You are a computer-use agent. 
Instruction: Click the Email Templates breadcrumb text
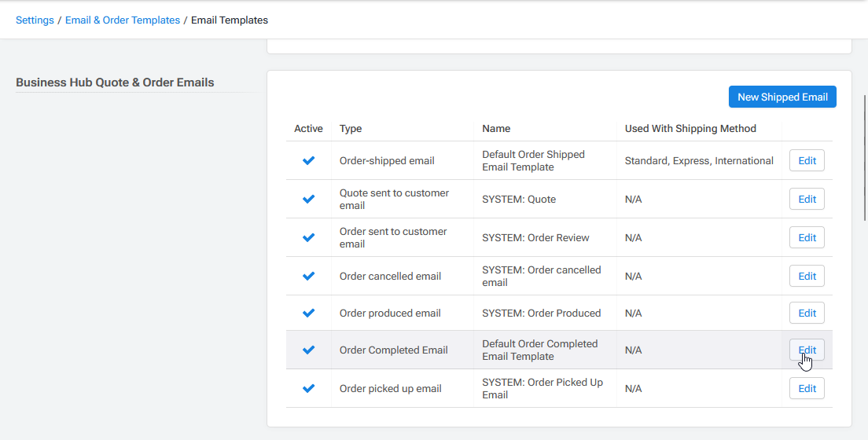[x=229, y=20]
